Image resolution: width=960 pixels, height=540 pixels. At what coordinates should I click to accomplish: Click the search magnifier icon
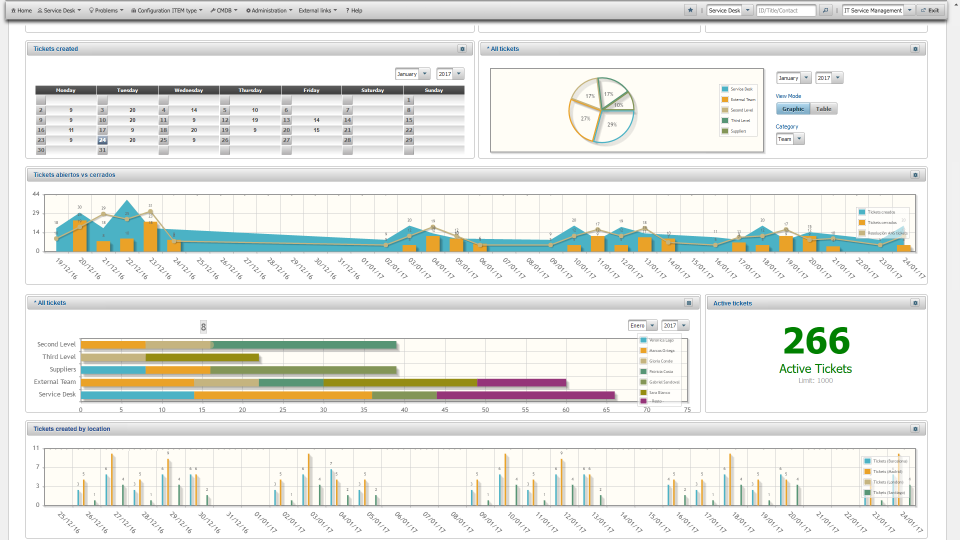click(825, 10)
